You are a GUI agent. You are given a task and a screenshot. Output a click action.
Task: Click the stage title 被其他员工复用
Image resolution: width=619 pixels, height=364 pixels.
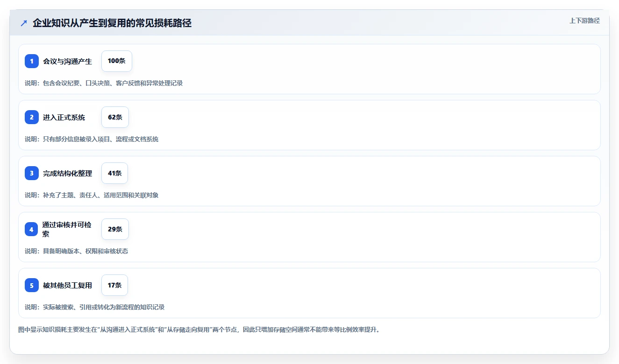(68, 286)
